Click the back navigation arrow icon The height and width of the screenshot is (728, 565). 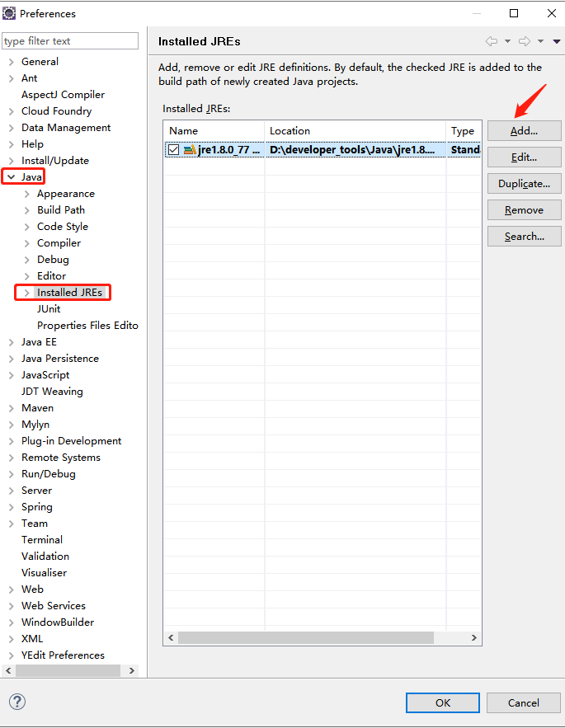tap(491, 41)
